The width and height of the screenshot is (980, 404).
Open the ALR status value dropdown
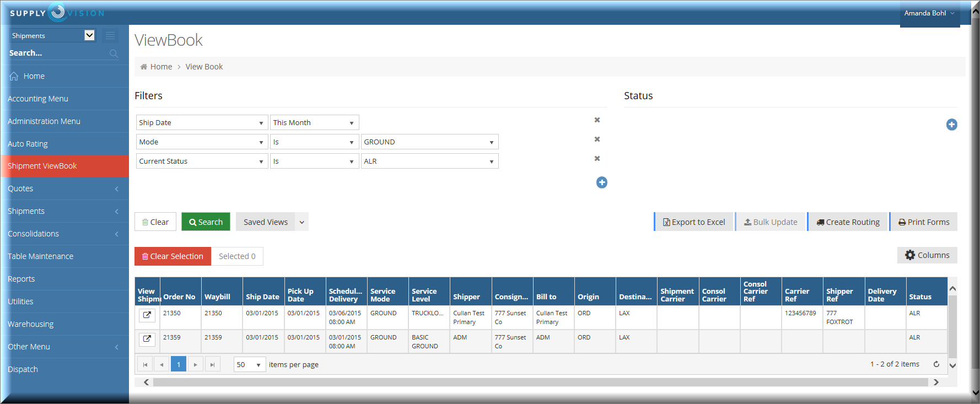click(429, 161)
